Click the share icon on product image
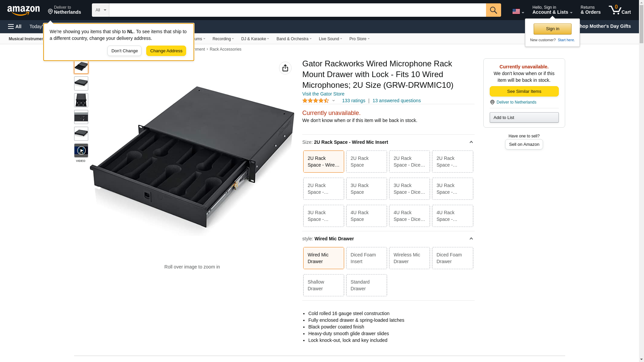644x362 pixels. 285,68
